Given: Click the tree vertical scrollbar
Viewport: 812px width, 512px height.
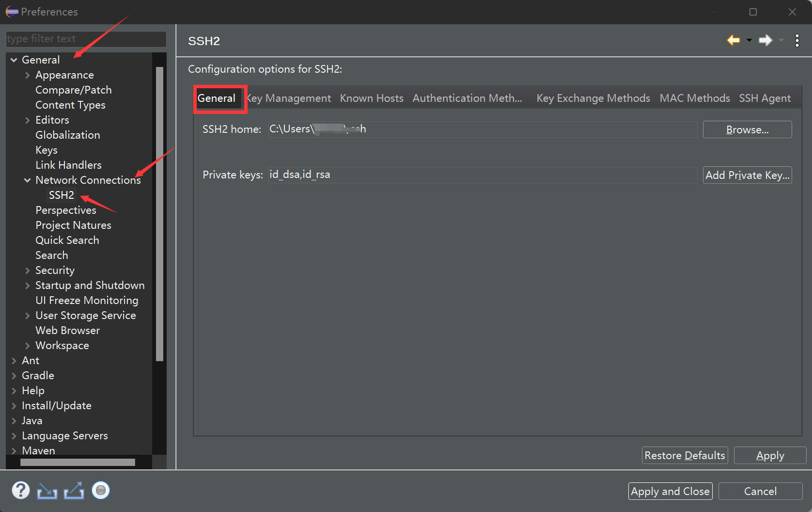Looking at the screenshot, I should tap(160, 214).
